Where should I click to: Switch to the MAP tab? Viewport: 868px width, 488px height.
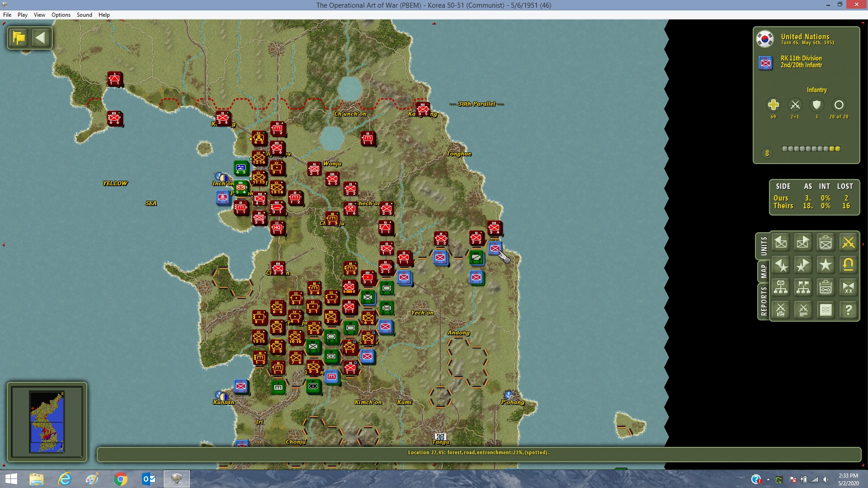pyautogui.click(x=764, y=272)
